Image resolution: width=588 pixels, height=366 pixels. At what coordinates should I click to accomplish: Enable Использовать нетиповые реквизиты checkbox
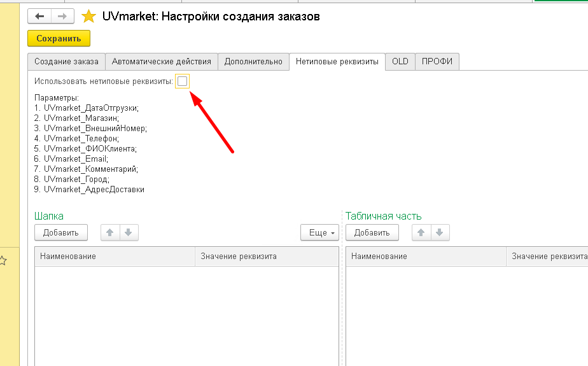point(182,81)
